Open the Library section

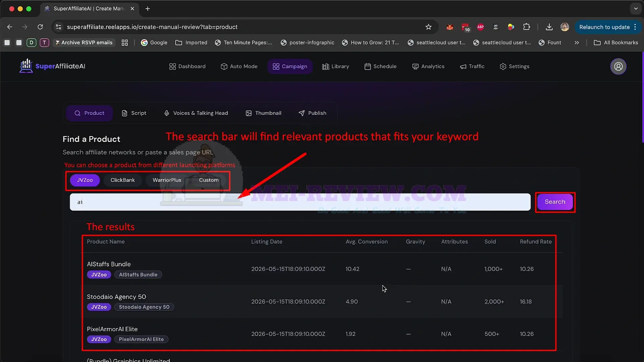coord(336,66)
